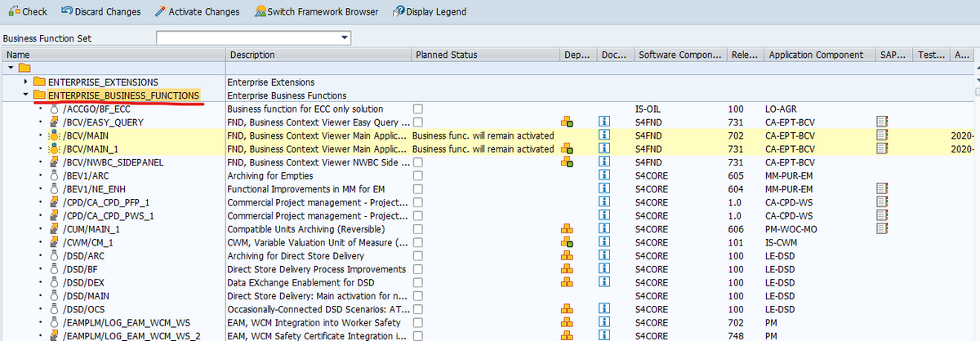Show documentation for /BEV1/ARC
The height and width of the screenshot is (341, 980).
point(605,175)
